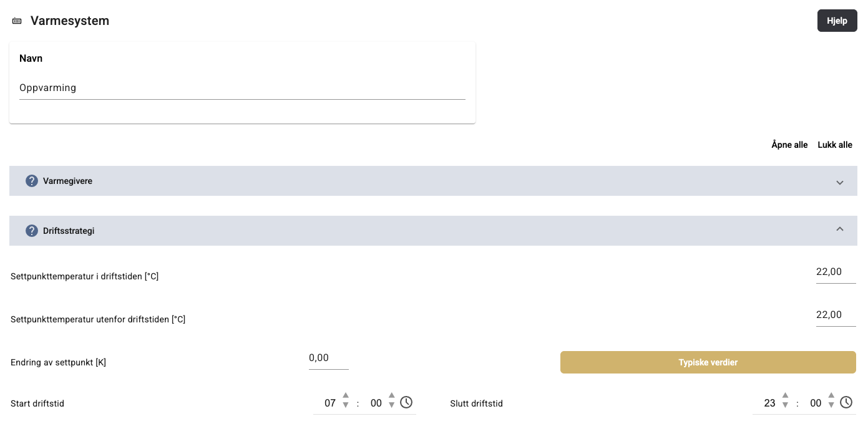
Task: Apply Typiske verdier button
Action: click(708, 362)
